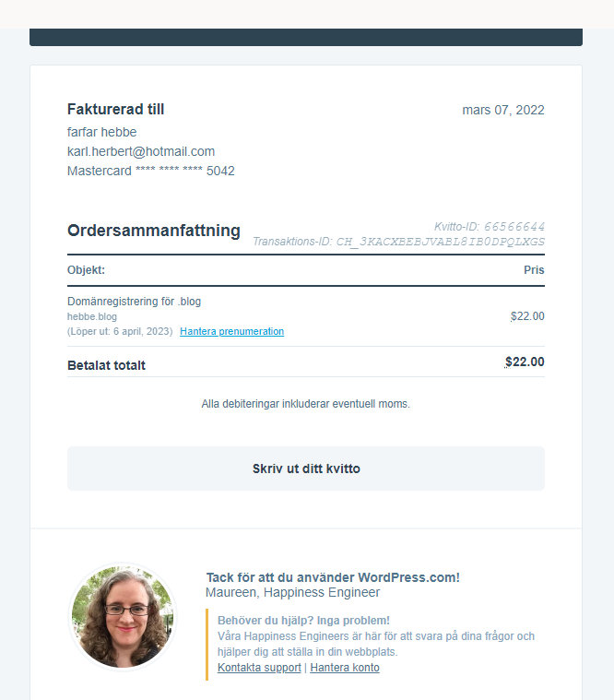
Task: Click the Fakturerad till heading
Action: (x=116, y=110)
